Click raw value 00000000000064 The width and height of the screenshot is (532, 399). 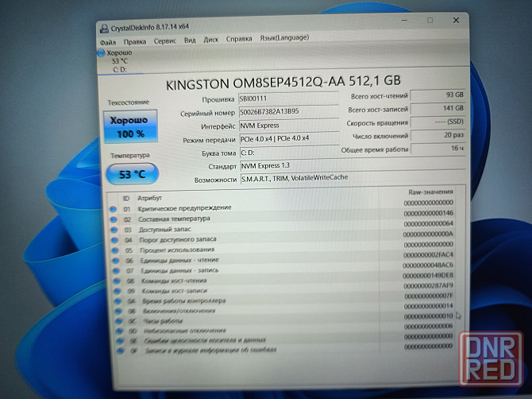pos(428,224)
